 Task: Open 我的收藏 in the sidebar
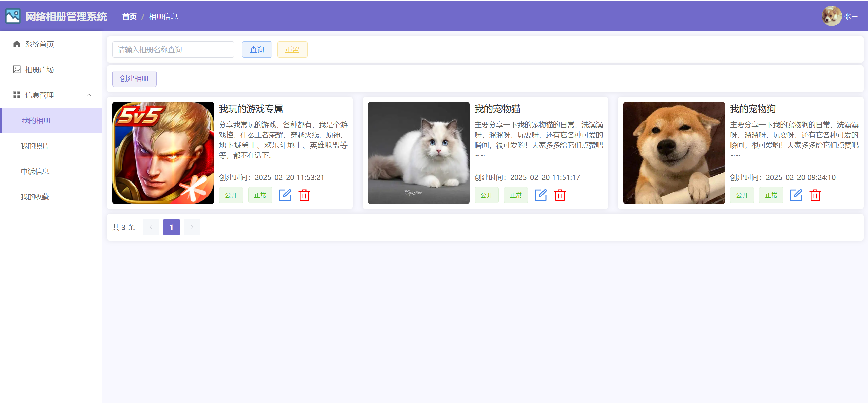tap(35, 197)
